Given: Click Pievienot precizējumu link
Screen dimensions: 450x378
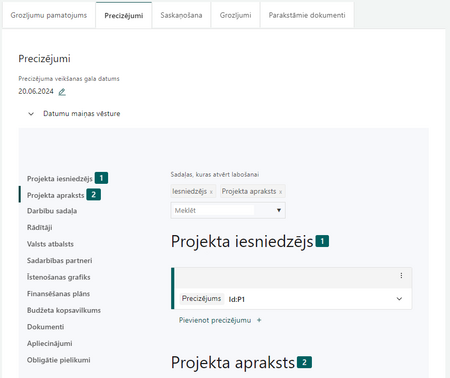Looking at the screenshot, I should tap(215, 320).
